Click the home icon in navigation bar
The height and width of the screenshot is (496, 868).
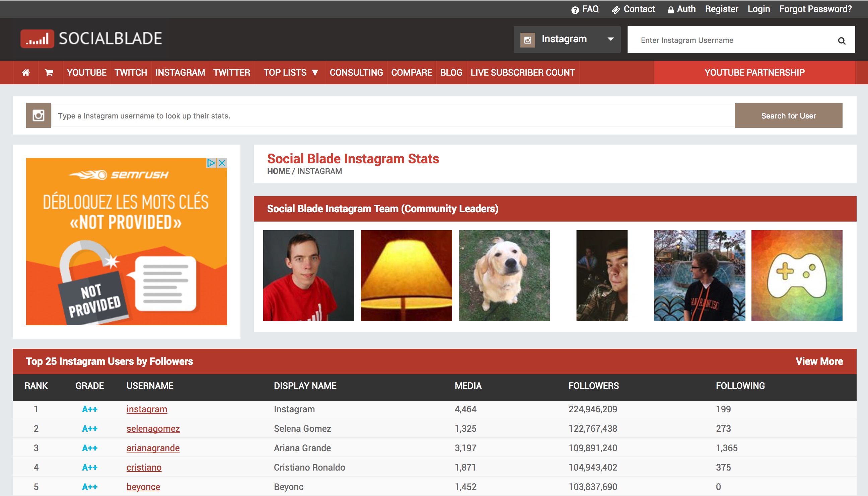coord(25,73)
